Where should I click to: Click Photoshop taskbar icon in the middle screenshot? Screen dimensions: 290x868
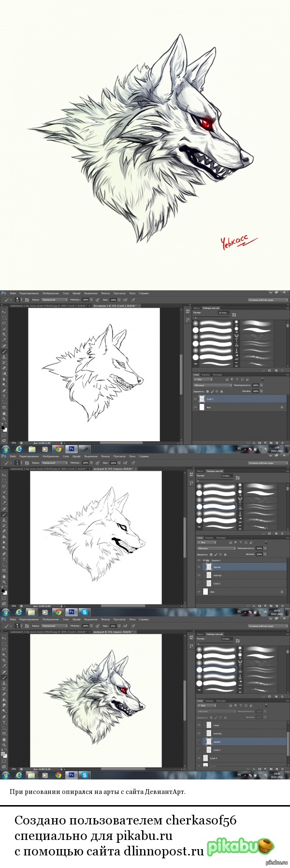72,612
